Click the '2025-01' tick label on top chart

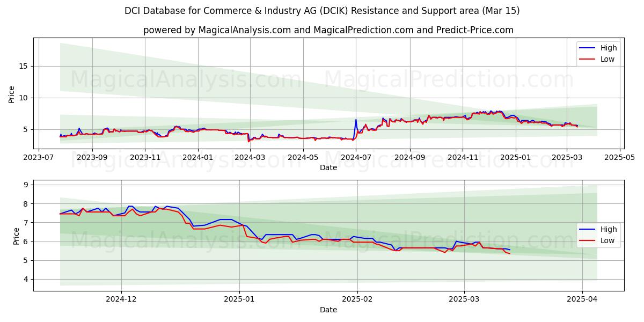click(515, 157)
